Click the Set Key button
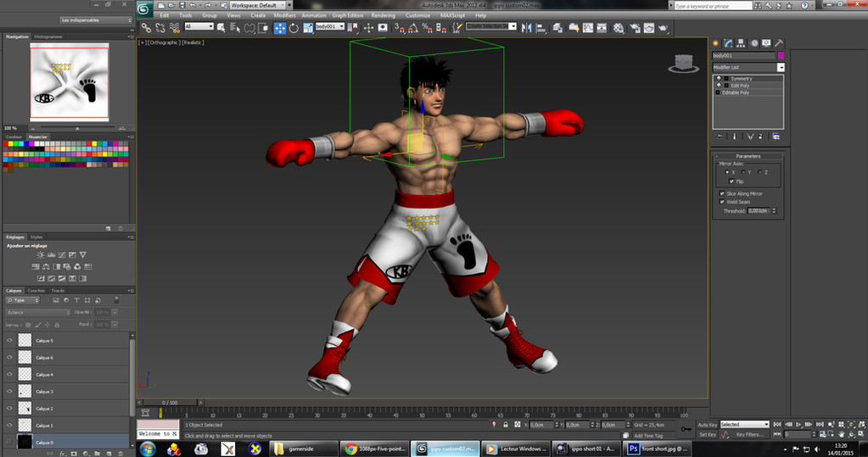Screen dimensions: 868x457 [707, 434]
